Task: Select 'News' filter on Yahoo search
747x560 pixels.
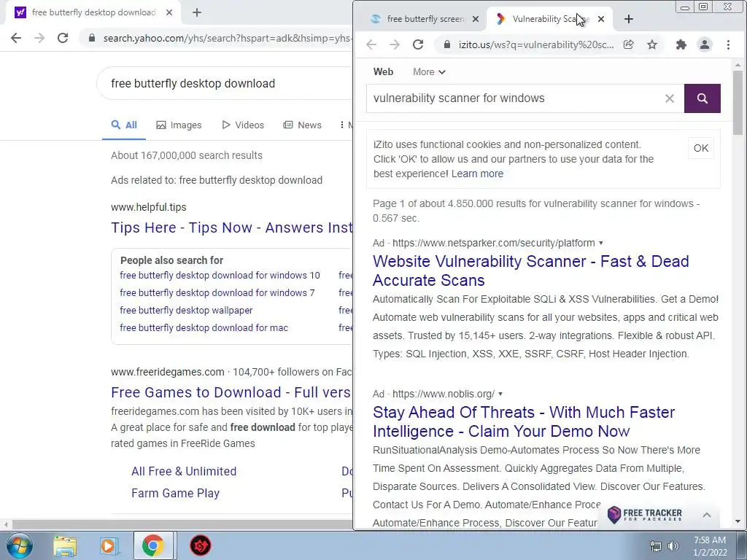Action: coord(303,125)
